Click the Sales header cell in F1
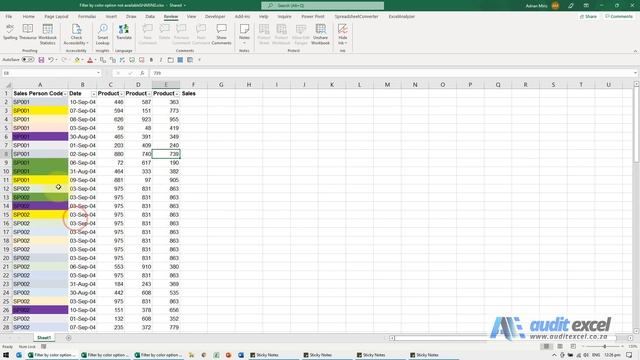Viewport: 640px width, 360px height. point(193,93)
